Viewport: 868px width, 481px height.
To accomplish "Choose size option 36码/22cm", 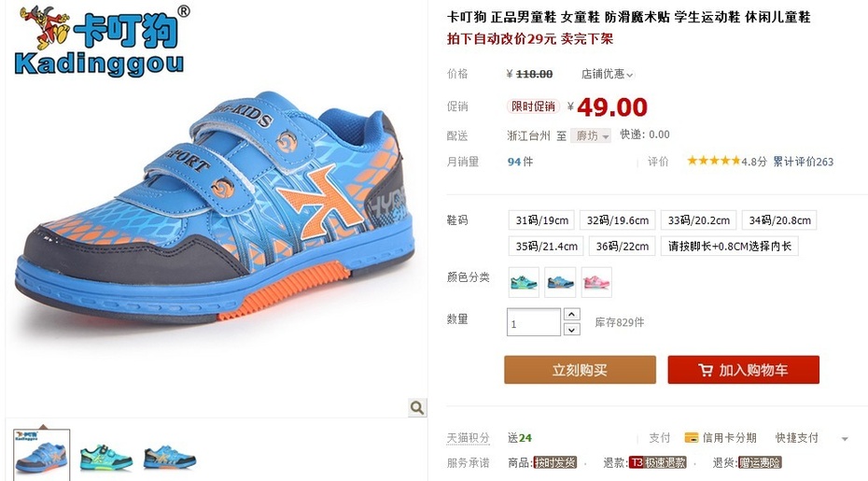I will pyautogui.click(x=623, y=246).
